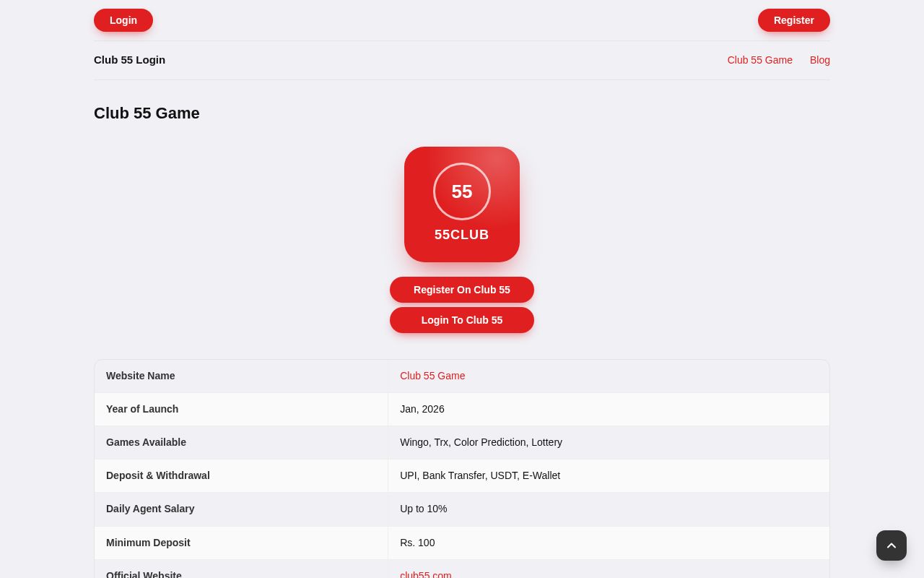Click the Up to 10% value
The height and width of the screenshot is (578, 924).
(x=424, y=509)
